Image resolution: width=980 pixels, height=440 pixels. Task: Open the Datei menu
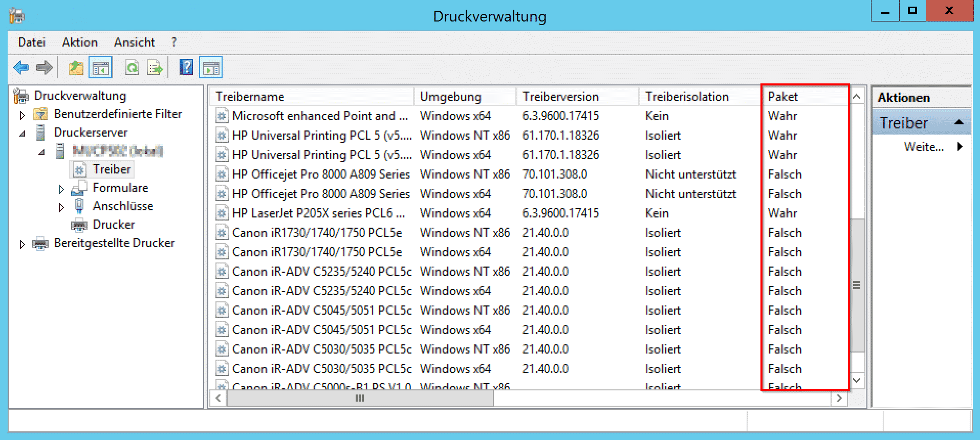point(32,42)
